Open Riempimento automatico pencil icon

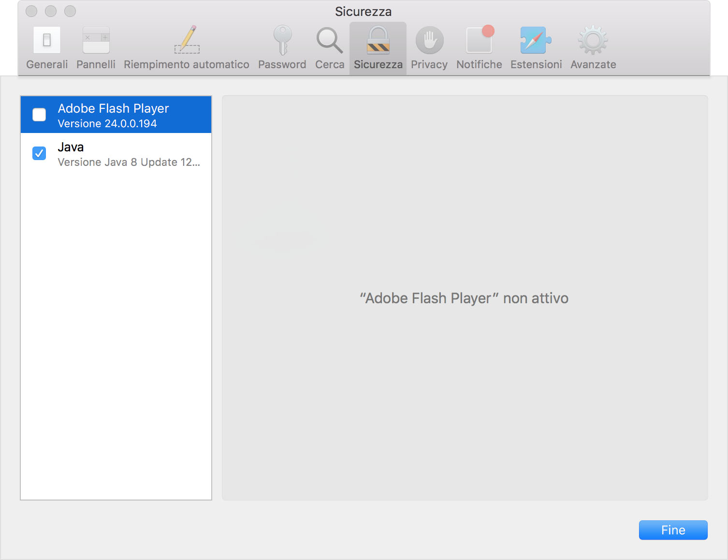[x=187, y=40]
